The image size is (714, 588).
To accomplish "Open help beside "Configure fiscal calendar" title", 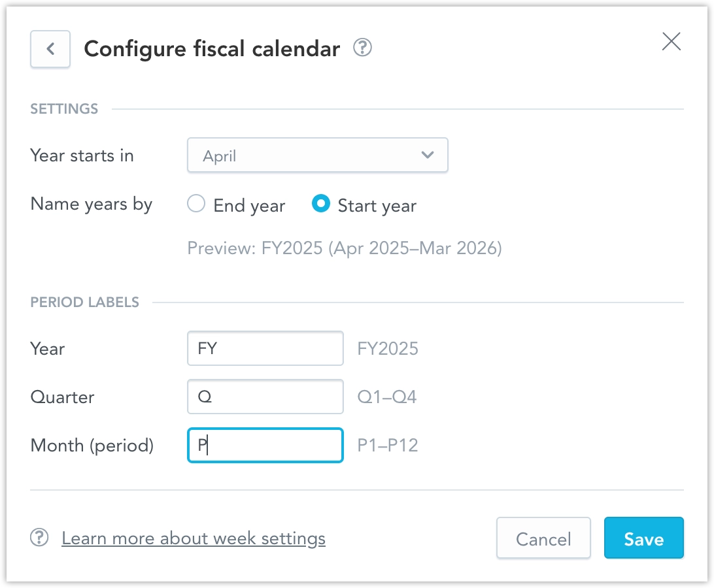I will coord(362,48).
